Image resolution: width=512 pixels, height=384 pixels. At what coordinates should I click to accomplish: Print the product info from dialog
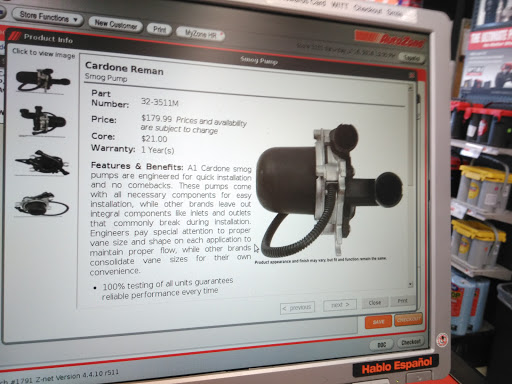point(402,301)
